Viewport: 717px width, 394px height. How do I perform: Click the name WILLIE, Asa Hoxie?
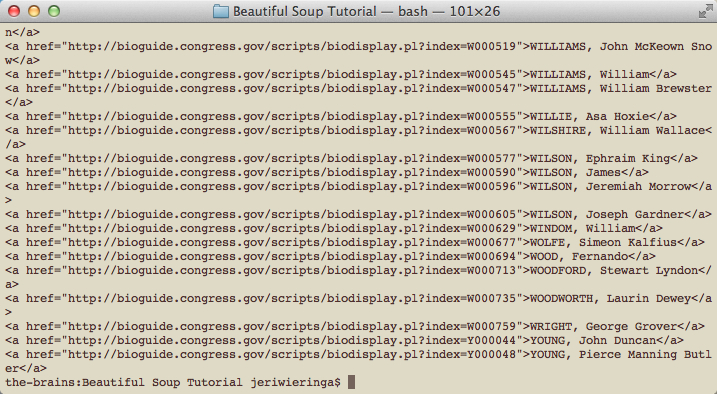tap(589, 116)
